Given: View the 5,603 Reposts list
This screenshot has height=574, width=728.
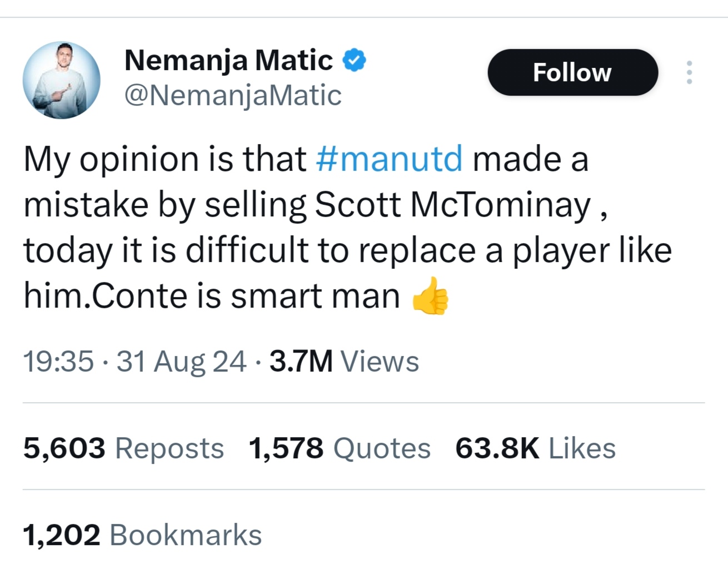Looking at the screenshot, I should pyautogui.click(x=123, y=448).
